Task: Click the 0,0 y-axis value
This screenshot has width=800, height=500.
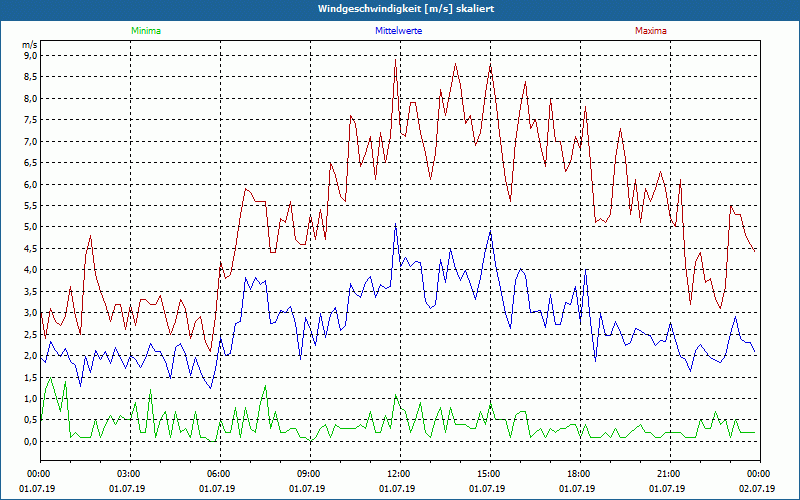Action: (x=30, y=441)
